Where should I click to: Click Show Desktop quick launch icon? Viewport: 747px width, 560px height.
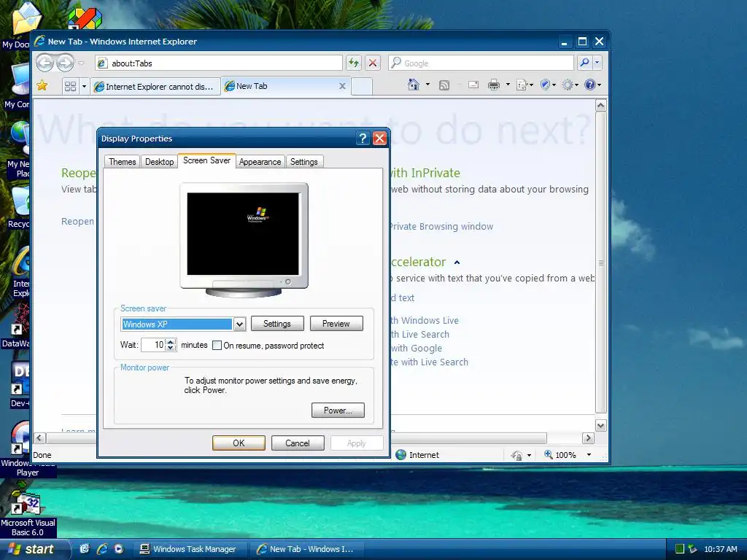85,549
